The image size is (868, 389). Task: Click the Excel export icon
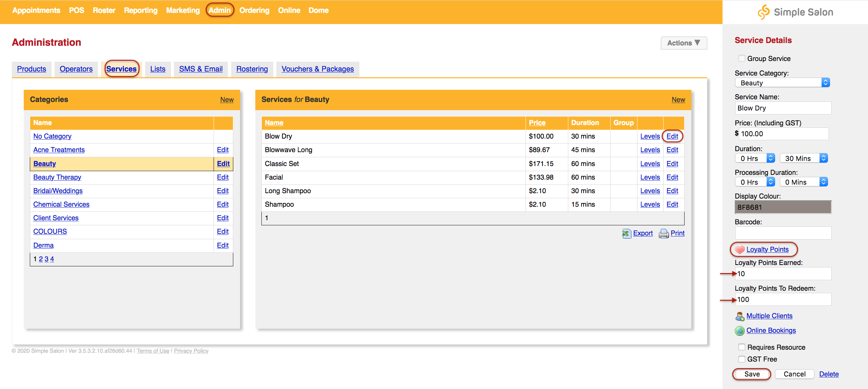pyautogui.click(x=626, y=233)
